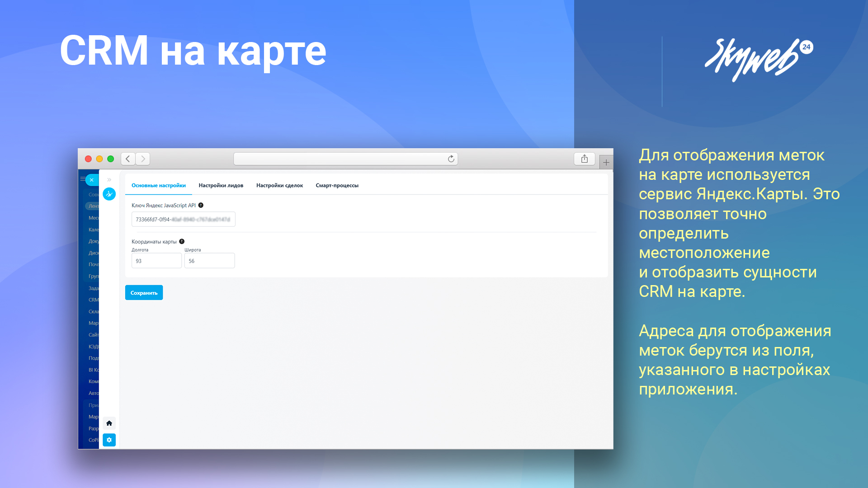Show help tooltip for map coordinates

(x=182, y=241)
